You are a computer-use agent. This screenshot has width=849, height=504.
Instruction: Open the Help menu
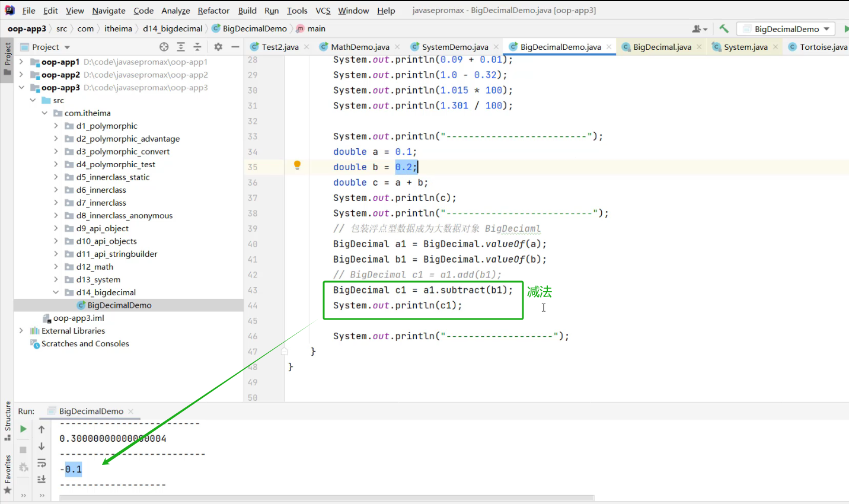tap(386, 11)
